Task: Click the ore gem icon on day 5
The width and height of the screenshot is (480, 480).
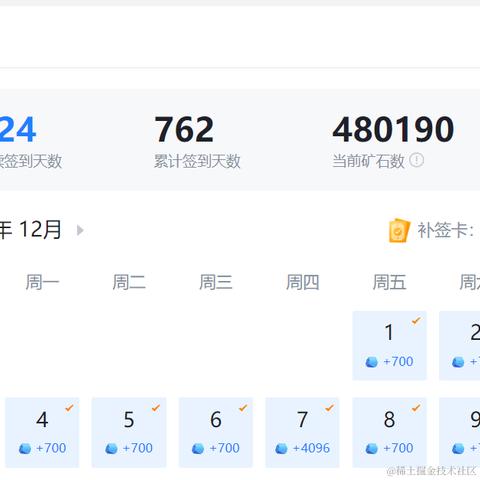Action: (111, 449)
